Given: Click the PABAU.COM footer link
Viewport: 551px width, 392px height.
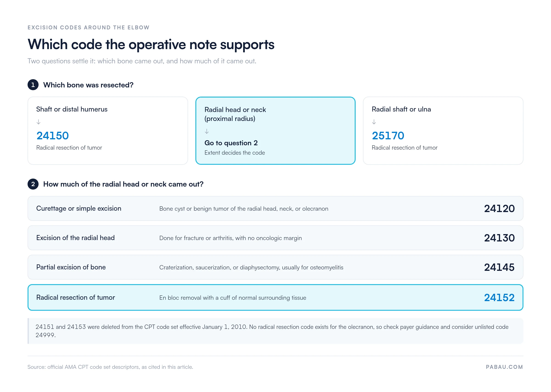Looking at the screenshot, I should point(504,367).
